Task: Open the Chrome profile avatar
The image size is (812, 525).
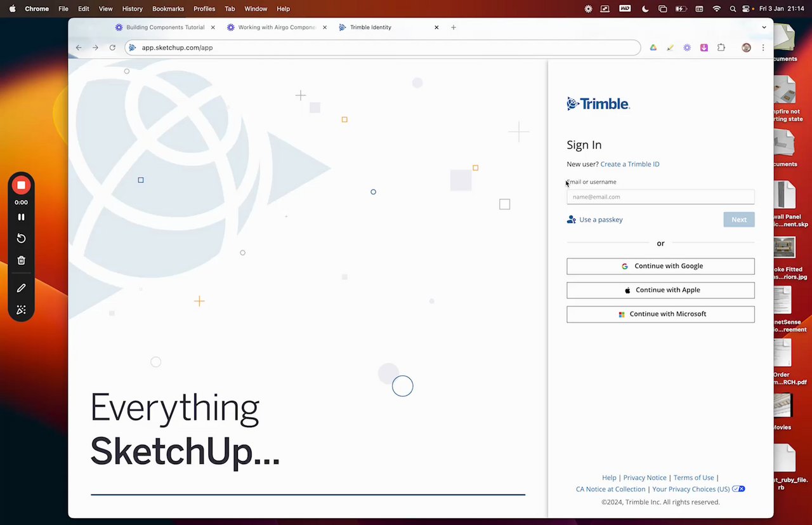Action: click(746, 48)
